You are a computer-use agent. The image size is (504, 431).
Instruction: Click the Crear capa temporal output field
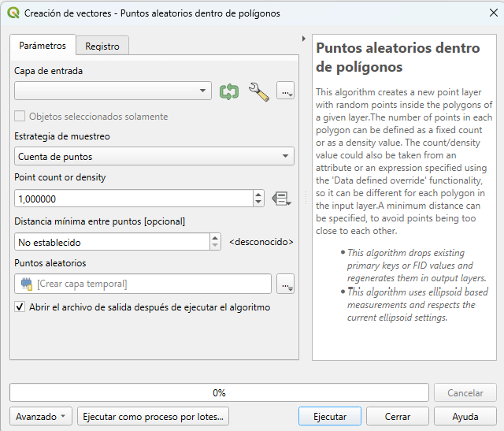[x=143, y=284]
